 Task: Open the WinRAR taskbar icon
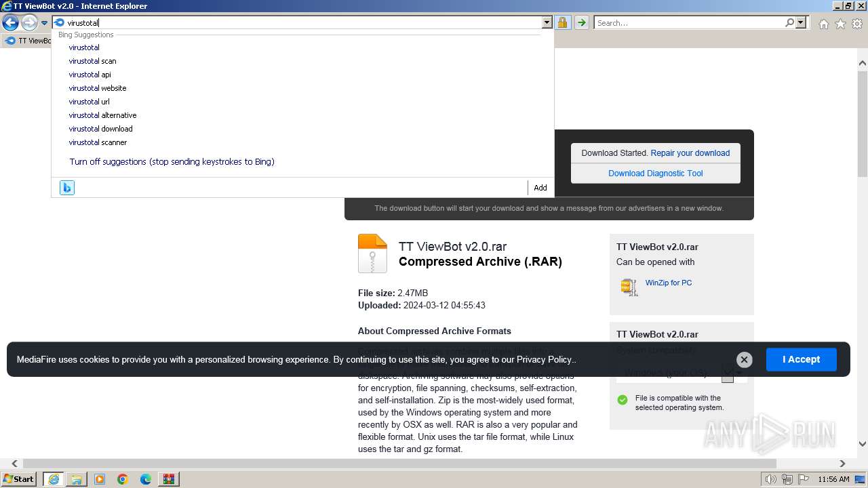[x=169, y=479]
